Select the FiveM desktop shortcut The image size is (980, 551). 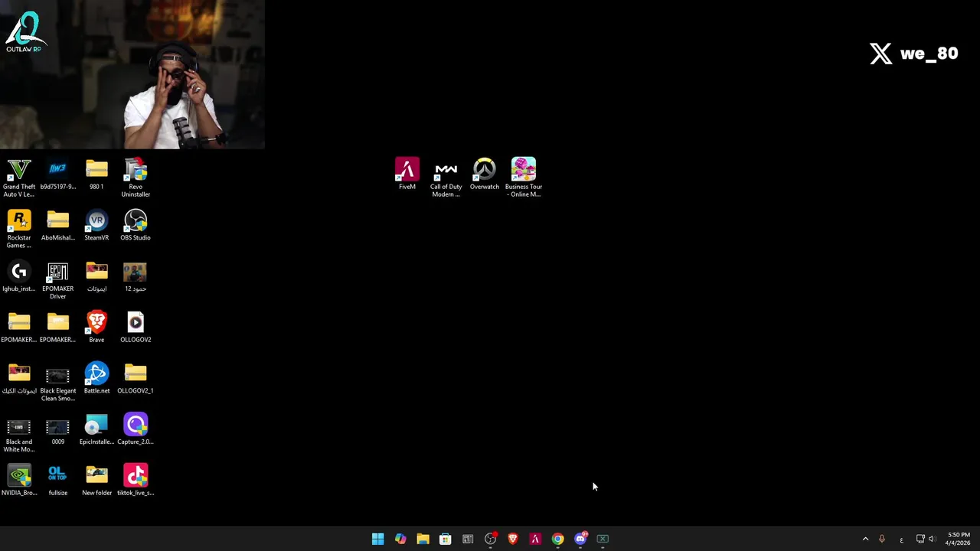407,174
